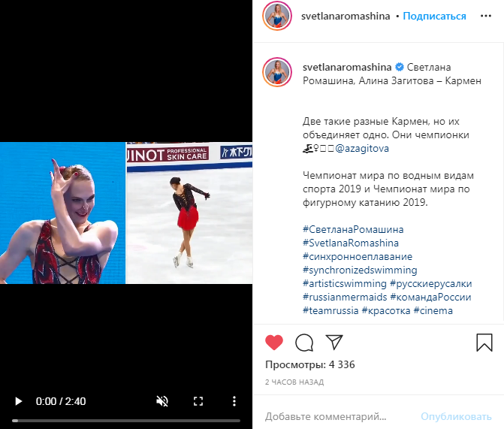Screen dimensions: 504x429
Task: Click the verified badge next to username
Action: pyautogui.click(x=400, y=67)
